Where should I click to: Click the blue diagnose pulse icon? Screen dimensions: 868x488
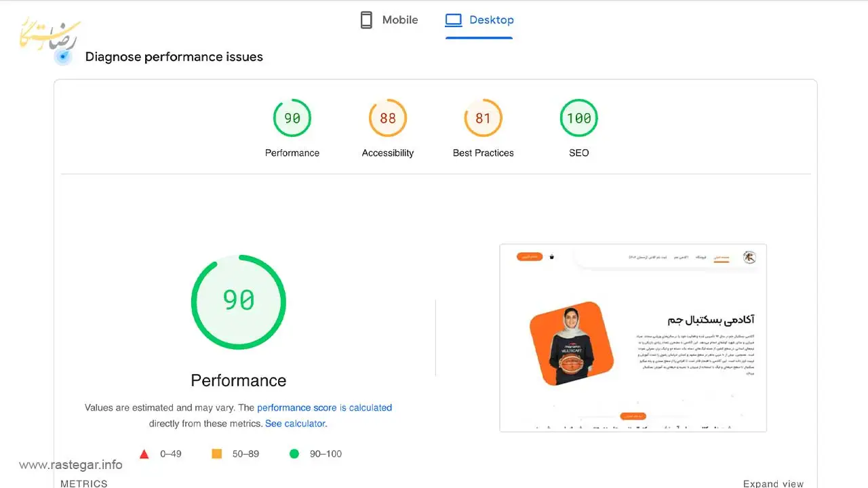click(x=63, y=57)
